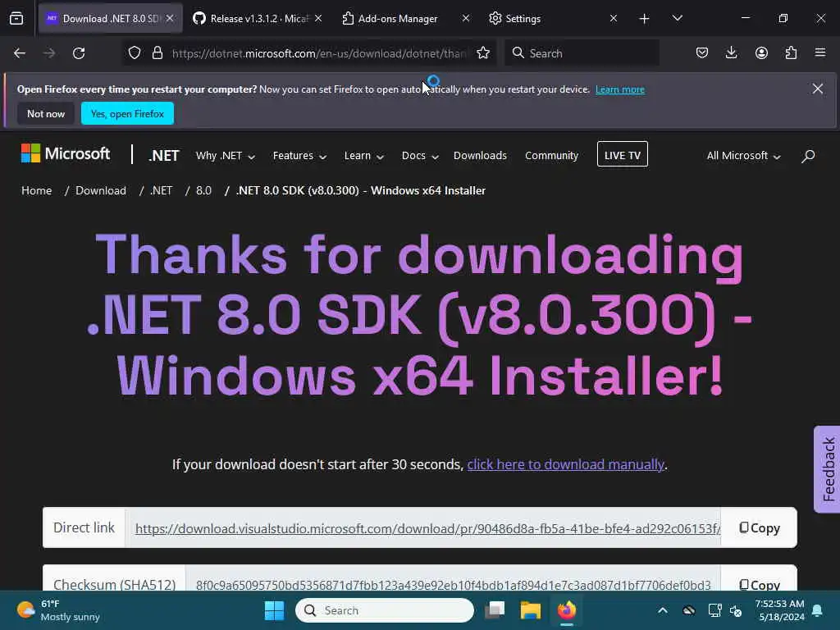Dismiss the Open Firefox notification bar
The image size is (840, 630).
[818, 89]
